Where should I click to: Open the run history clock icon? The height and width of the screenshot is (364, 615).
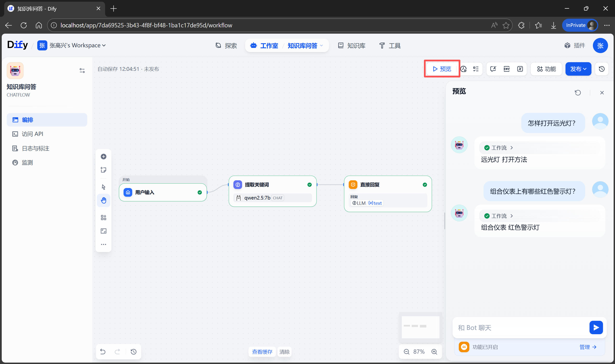(x=463, y=69)
